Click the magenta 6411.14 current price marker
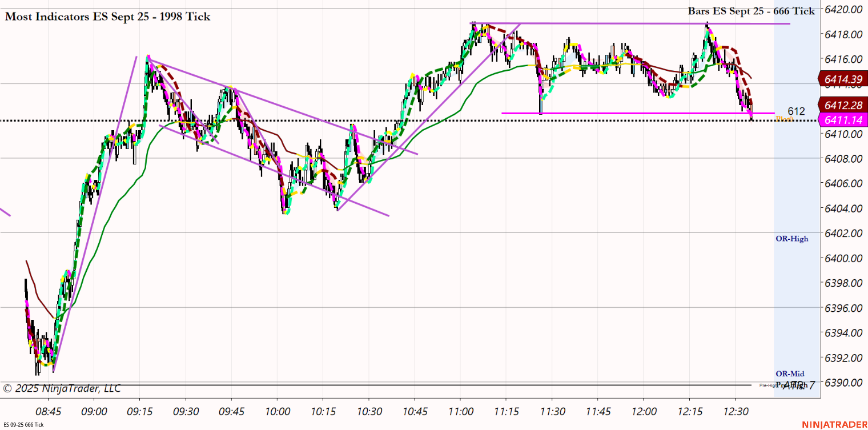The width and height of the screenshot is (868, 430). tap(843, 119)
